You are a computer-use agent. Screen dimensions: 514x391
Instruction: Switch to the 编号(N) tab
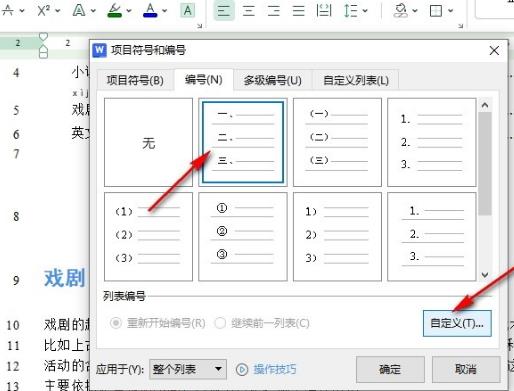click(204, 80)
